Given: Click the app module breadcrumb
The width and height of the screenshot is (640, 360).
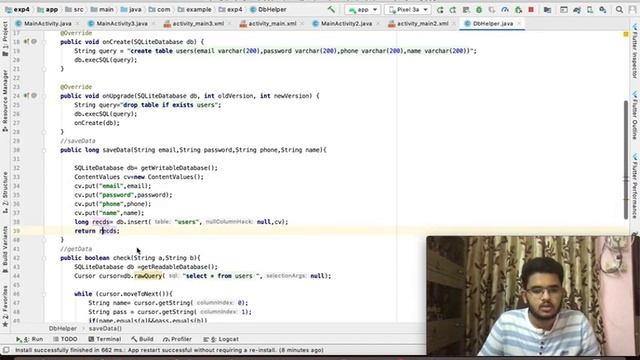Looking at the screenshot, I should click(x=47, y=9).
